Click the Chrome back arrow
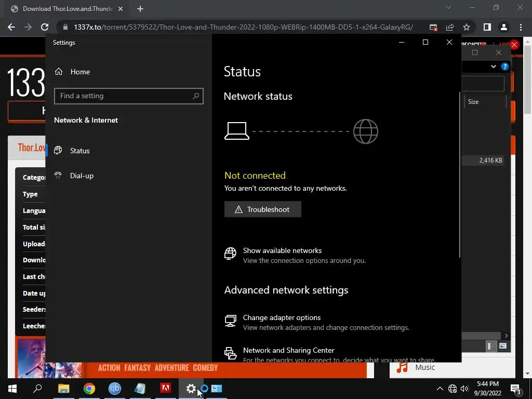This screenshot has width=532, height=399. pyautogui.click(x=11, y=27)
